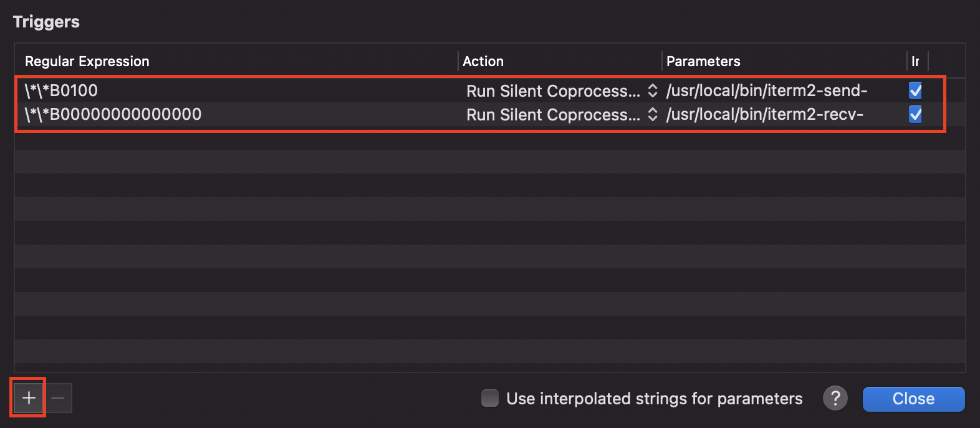
Task: Click the Use interpolated strings label text
Action: click(x=654, y=399)
